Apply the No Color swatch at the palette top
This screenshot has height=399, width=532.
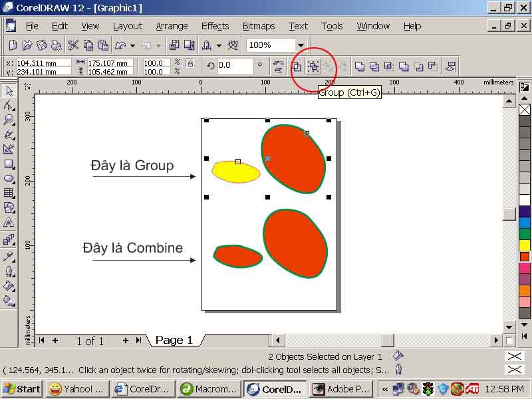pyautogui.click(x=525, y=110)
